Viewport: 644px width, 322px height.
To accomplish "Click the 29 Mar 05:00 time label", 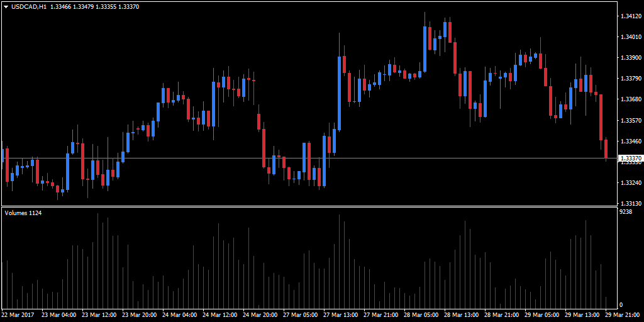I will [542, 315].
